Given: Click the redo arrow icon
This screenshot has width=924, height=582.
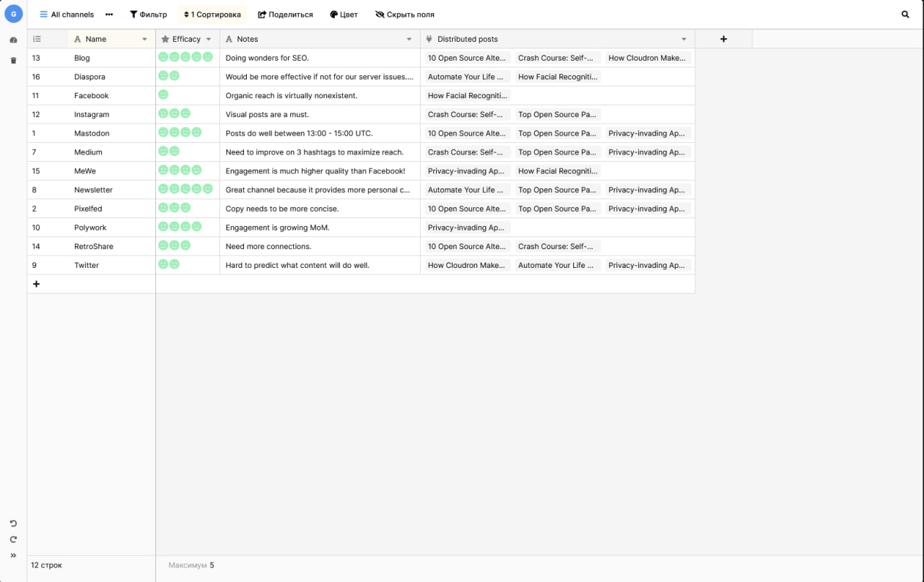Looking at the screenshot, I should (13, 539).
